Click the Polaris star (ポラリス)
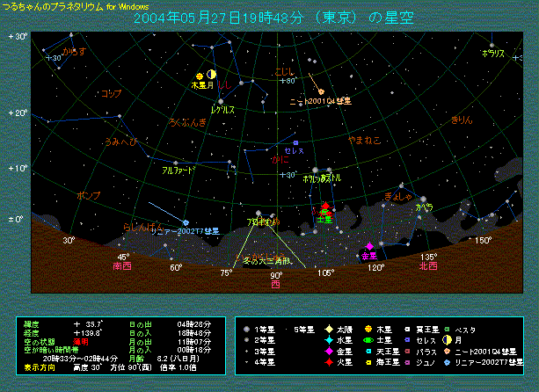The image size is (539, 392). coord(492,46)
